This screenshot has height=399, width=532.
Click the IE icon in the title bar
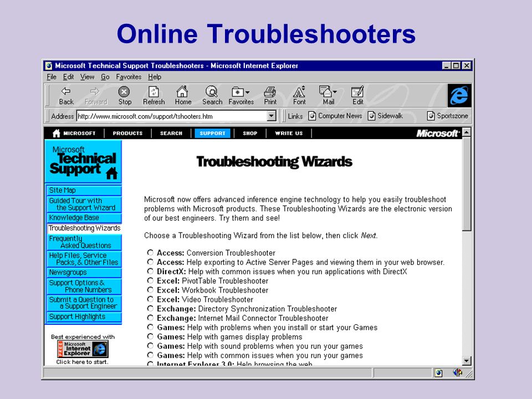(x=49, y=65)
